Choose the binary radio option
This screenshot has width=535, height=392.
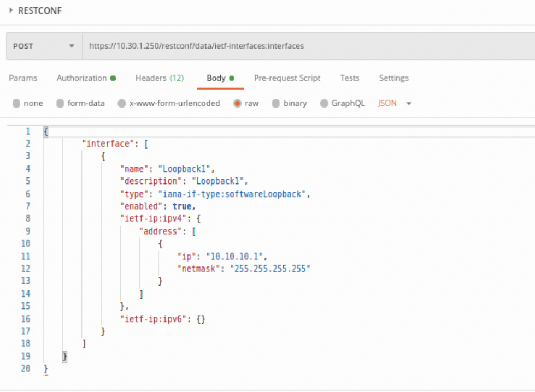[276, 103]
